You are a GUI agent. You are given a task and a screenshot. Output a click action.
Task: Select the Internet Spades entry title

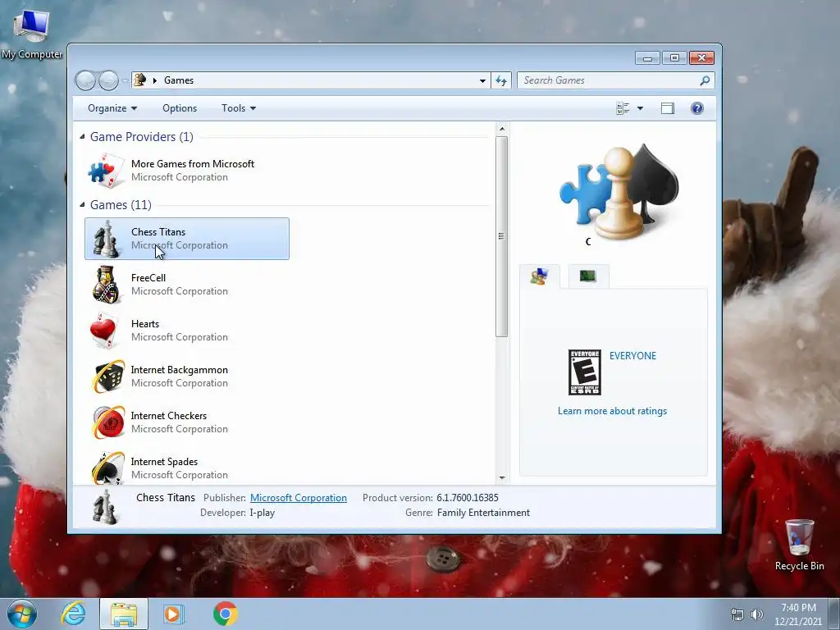tap(164, 462)
